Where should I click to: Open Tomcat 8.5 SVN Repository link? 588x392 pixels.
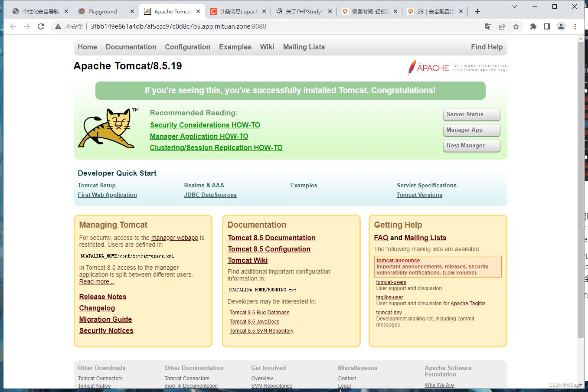[x=261, y=331]
